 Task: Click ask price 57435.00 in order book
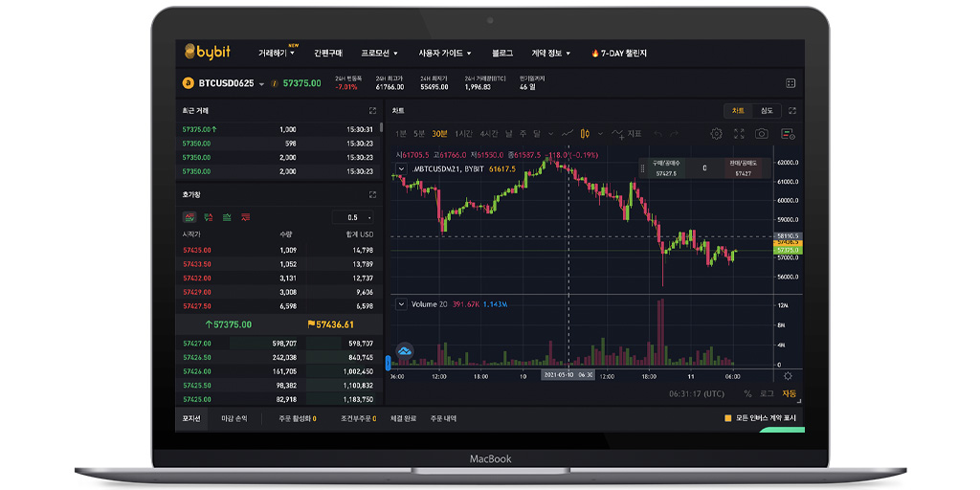point(197,251)
